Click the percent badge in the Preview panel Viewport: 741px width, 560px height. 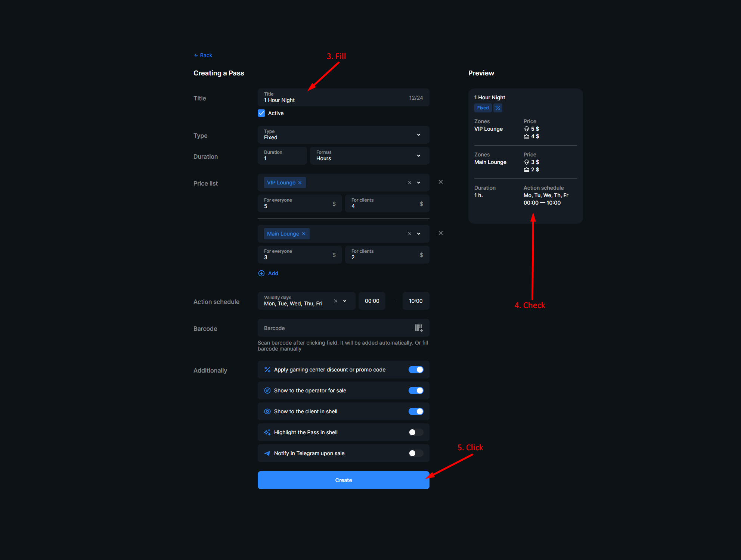pyautogui.click(x=498, y=108)
